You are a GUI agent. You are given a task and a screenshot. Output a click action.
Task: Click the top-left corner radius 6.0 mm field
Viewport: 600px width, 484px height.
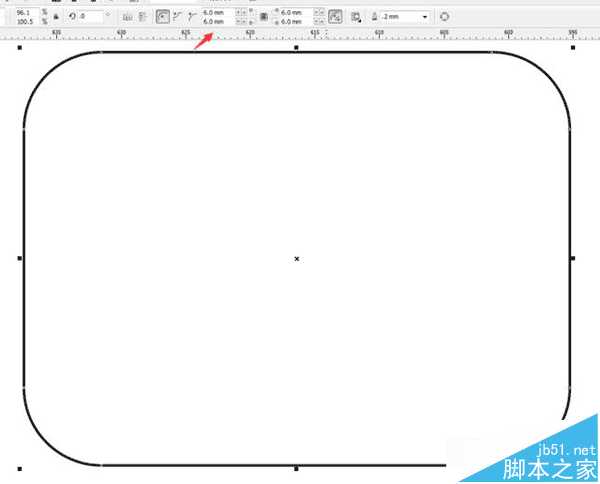point(215,13)
